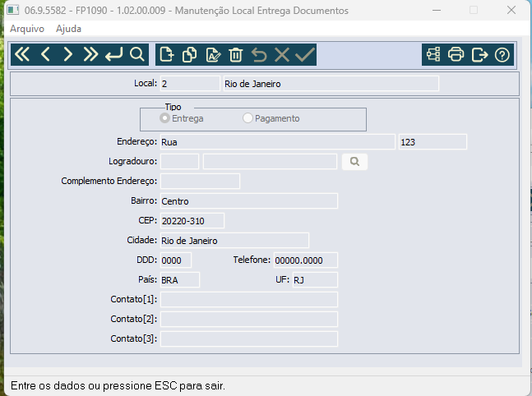Image resolution: width=532 pixels, height=396 pixels.
Task: Open the Ajuda menu
Action: [x=68, y=29]
